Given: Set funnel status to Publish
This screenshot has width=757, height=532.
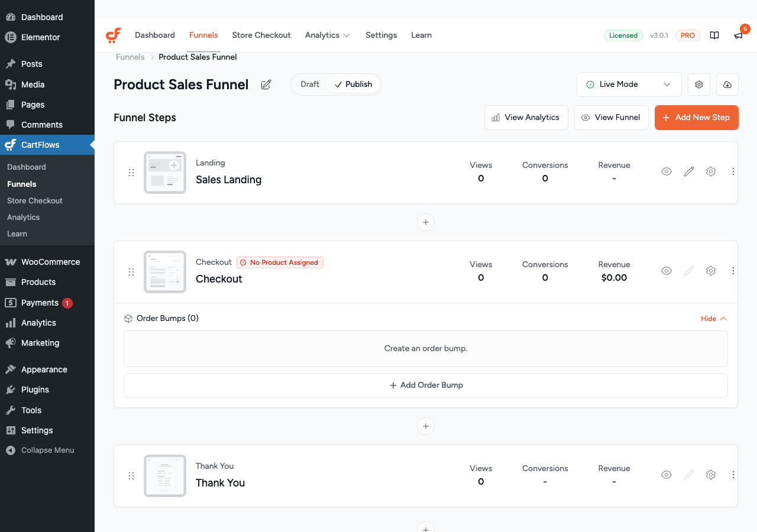Looking at the screenshot, I should 354,85.
